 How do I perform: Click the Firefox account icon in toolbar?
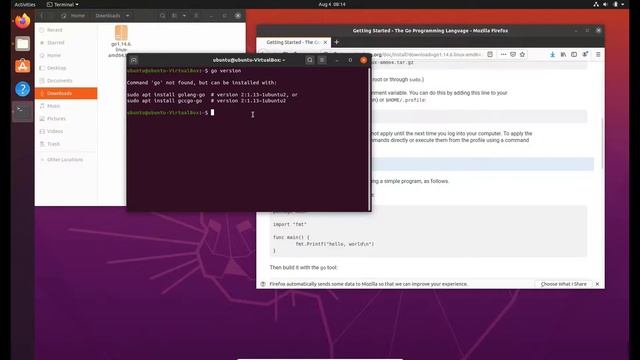pyautogui.click(x=585, y=54)
